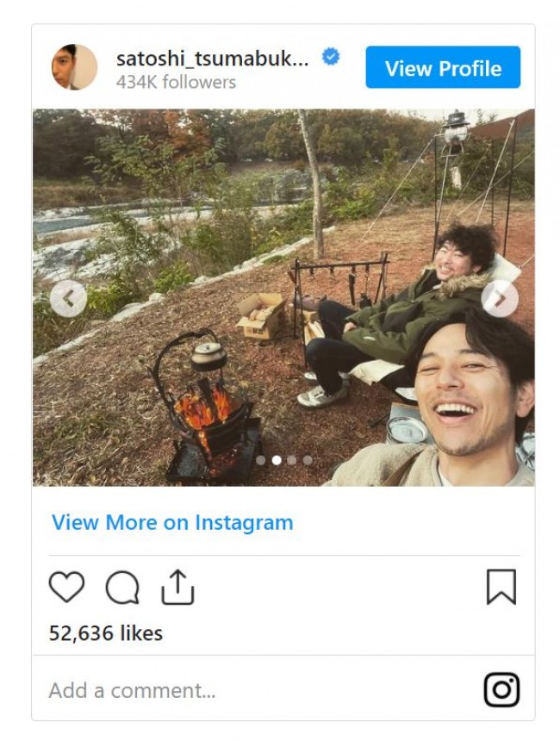Image resolution: width=560 pixels, height=741 pixels.
Task: Open View More on Instagram link
Action: point(172,523)
